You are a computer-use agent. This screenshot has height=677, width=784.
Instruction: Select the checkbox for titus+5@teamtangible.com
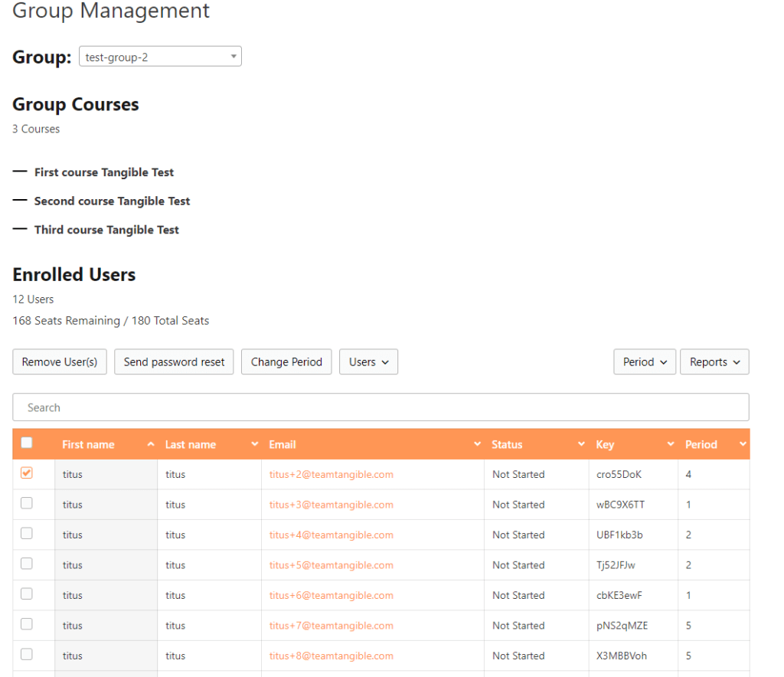pos(26,564)
